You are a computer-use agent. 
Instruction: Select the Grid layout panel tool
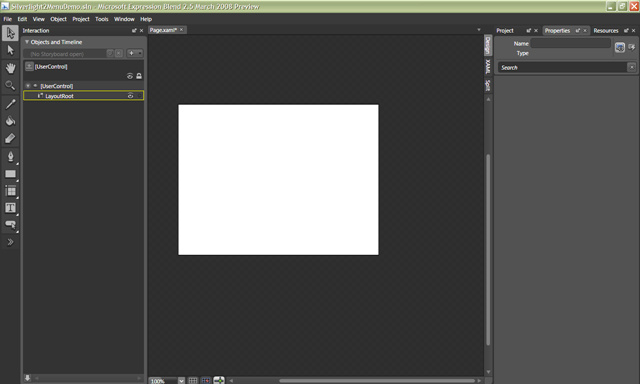point(10,191)
